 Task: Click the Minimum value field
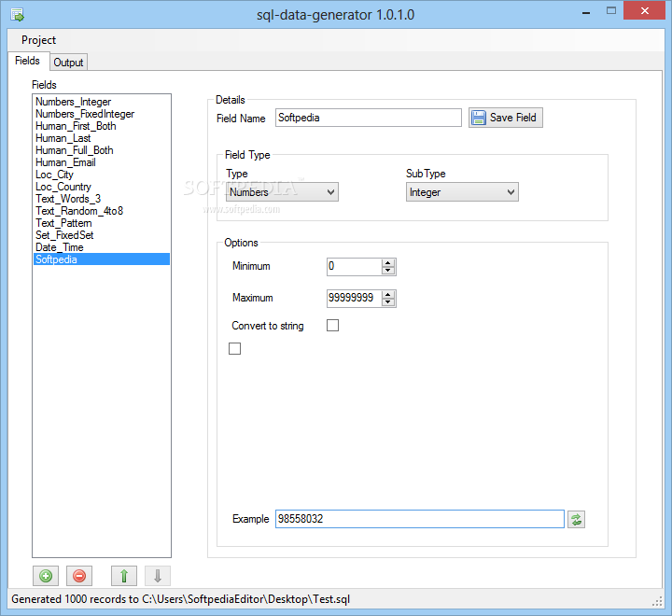click(x=355, y=266)
